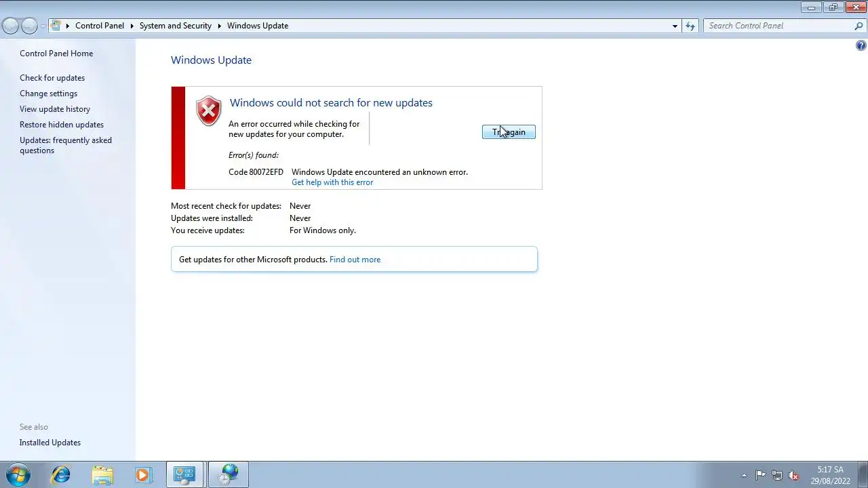Click the Refresh button in address bar
Screen dimensions: 868x488
pos(690,26)
